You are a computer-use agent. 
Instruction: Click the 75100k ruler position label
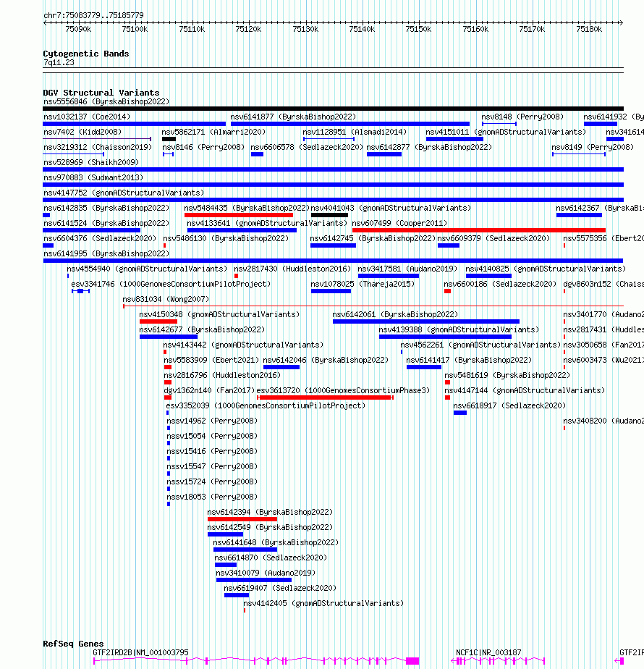pos(135,30)
